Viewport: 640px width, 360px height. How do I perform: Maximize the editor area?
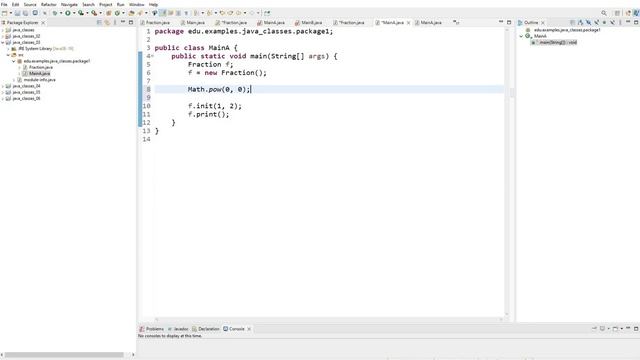[x=509, y=22]
